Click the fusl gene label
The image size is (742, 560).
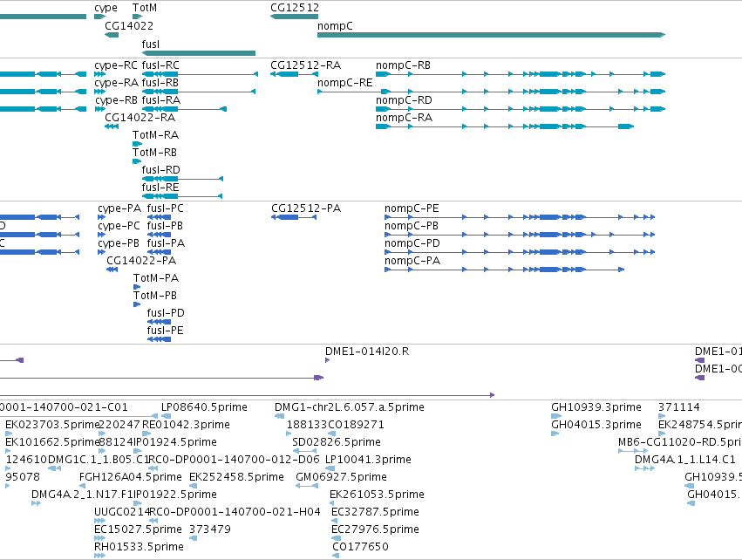click(151, 44)
